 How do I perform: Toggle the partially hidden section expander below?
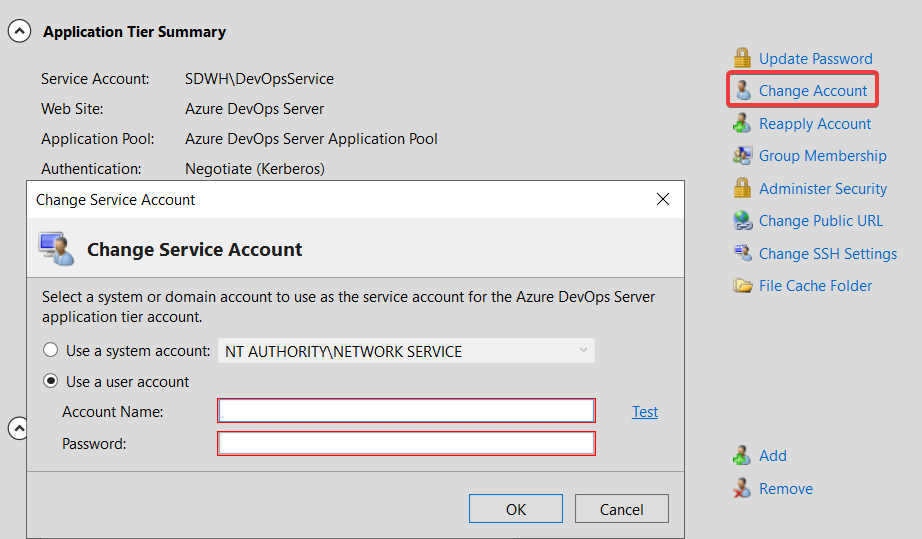pyautogui.click(x=17, y=428)
